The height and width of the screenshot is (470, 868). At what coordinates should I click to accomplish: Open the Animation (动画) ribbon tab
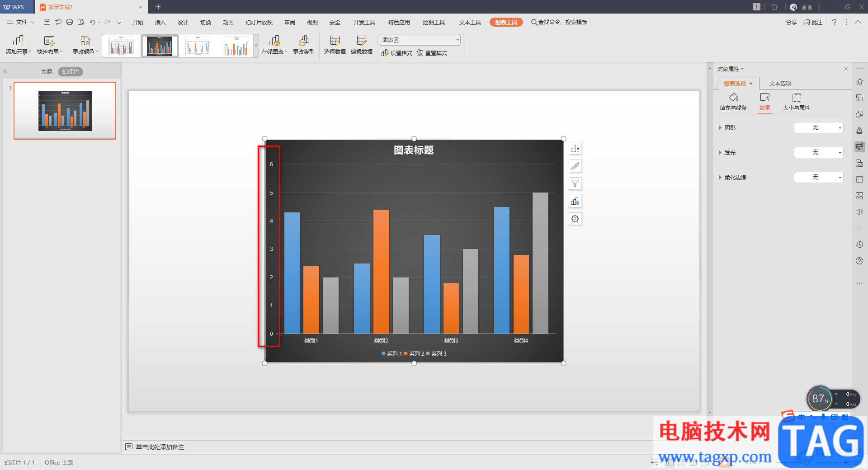(x=228, y=22)
